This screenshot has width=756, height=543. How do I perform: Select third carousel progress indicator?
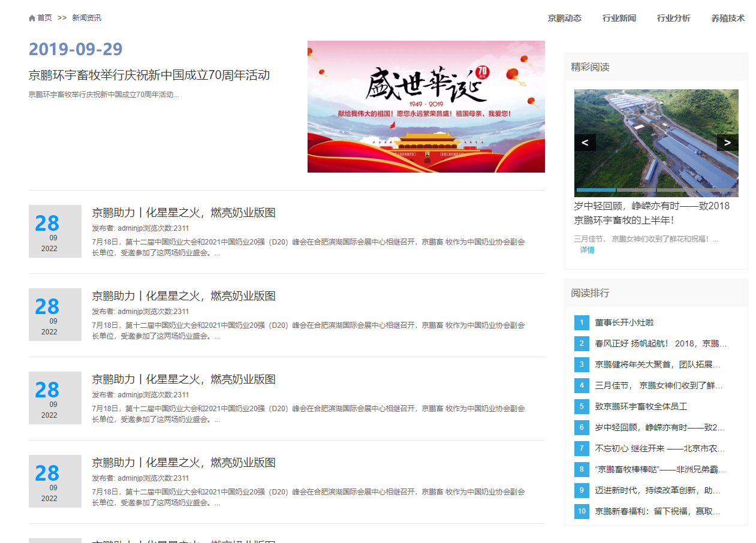pos(676,190)
